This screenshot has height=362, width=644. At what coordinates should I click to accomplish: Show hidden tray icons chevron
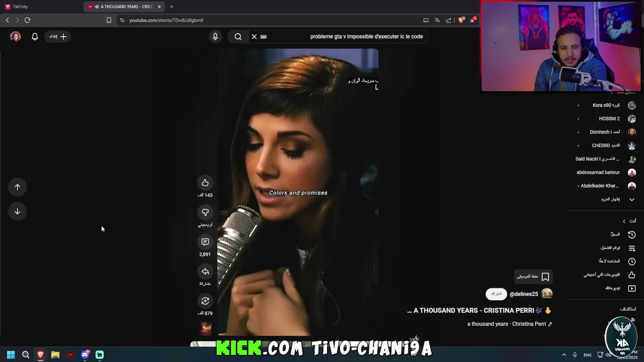click(564, 355)
